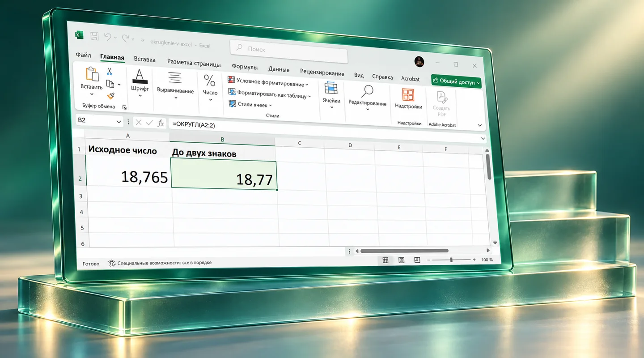Open the user account avatar

pos(419,62)
